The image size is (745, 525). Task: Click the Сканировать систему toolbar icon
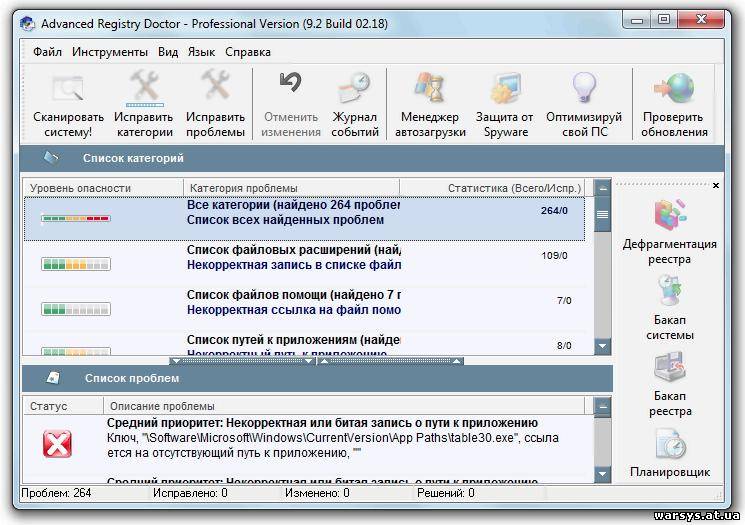coord(68,89)
